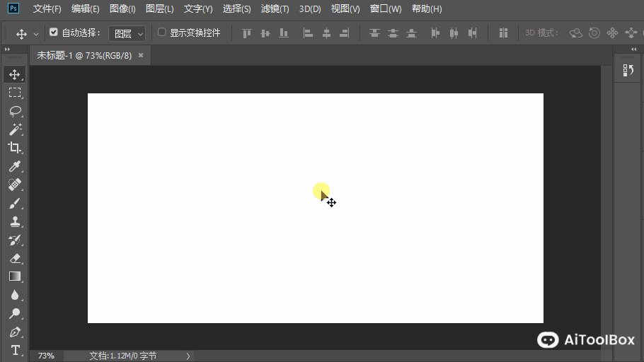Select the Eraser tool
Viewport: 644px width, 362px height.
15,259
